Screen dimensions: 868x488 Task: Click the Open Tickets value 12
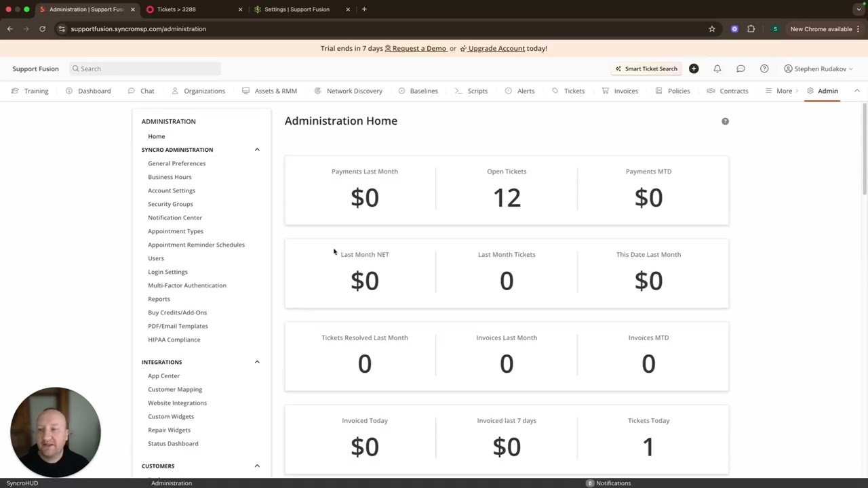(507, 198)
